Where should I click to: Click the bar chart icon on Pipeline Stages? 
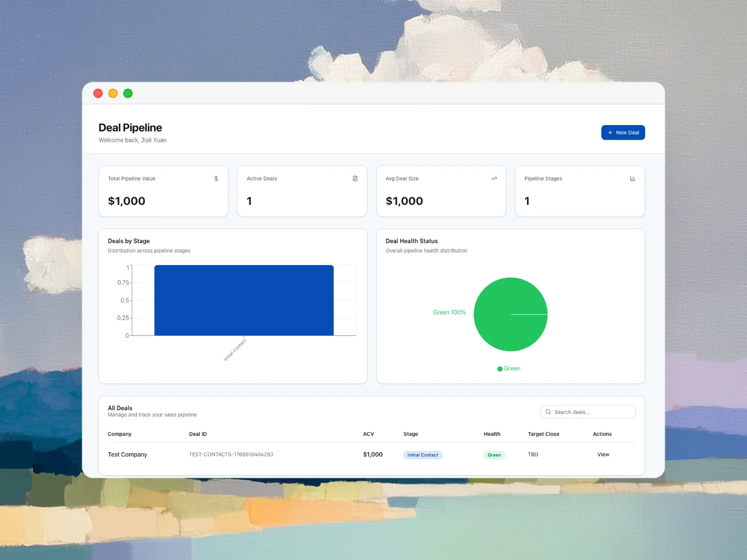633,179
